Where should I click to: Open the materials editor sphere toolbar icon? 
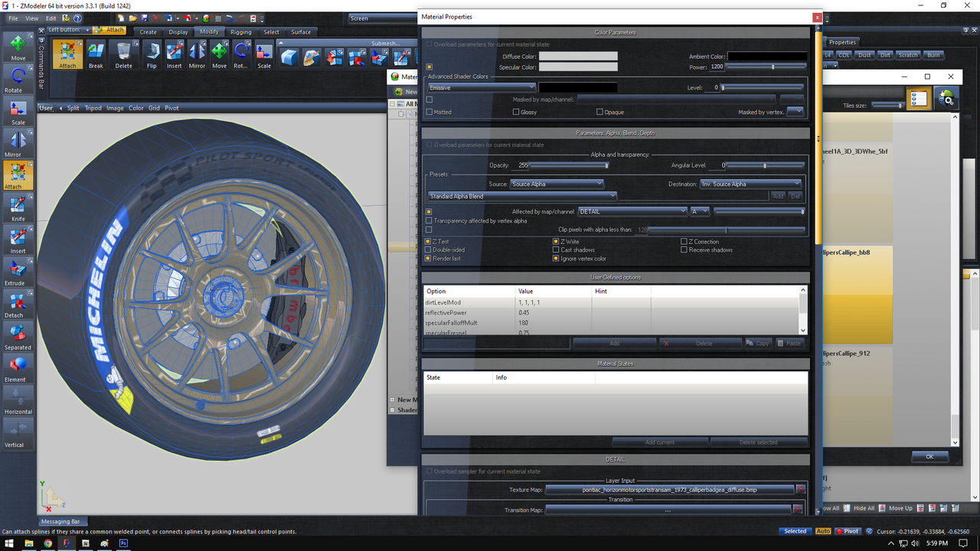tap(206, 18)
